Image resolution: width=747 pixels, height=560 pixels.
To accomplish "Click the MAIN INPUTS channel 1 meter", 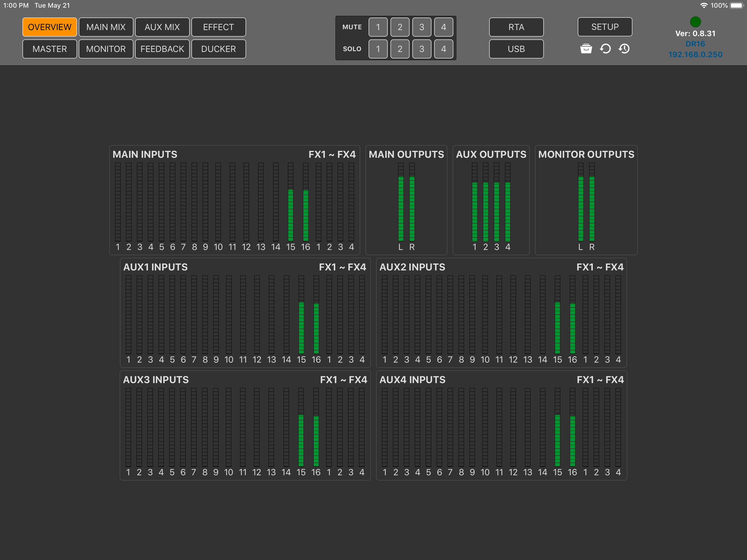I will [118, 202].
